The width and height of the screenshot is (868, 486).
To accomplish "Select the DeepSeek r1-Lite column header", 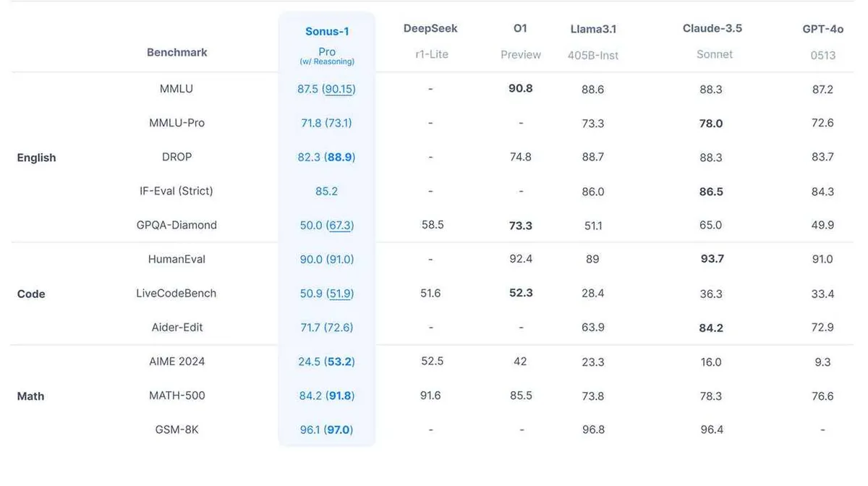I will tap(430, 41).
